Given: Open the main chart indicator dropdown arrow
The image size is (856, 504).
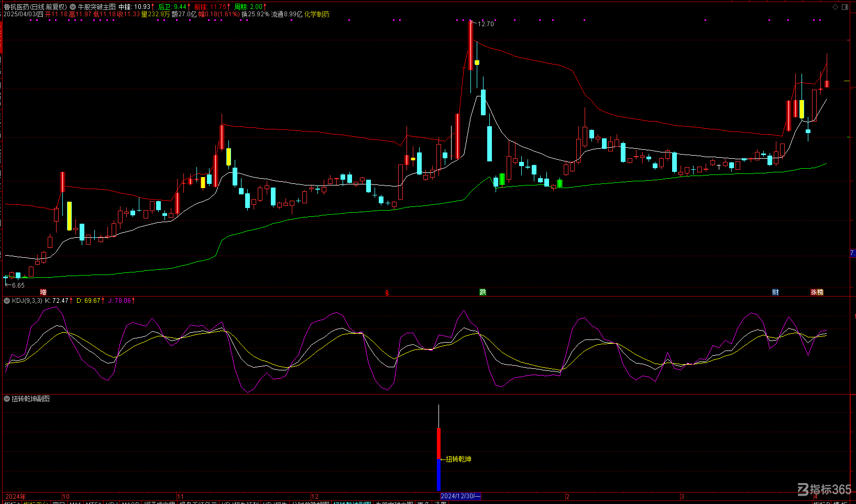Looking at the screenshot, I should pyautogui.click(x=73, y=7).
